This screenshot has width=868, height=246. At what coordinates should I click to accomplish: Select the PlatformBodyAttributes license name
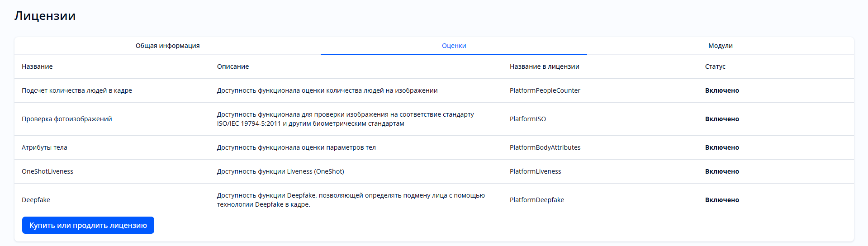pos(545,147)
